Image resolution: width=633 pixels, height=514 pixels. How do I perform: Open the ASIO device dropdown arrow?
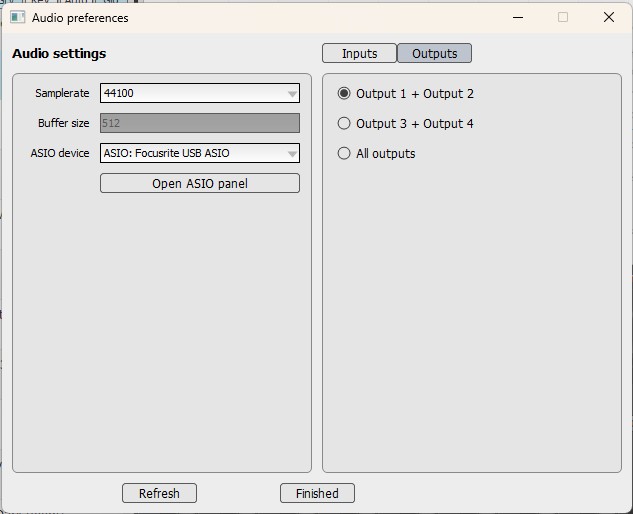point(292,154)
